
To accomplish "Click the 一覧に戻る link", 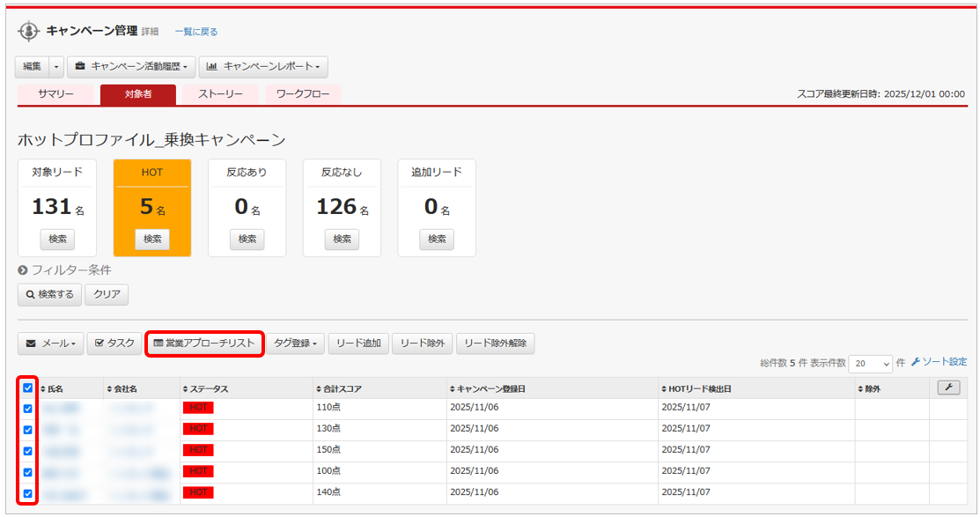I will (195, 32).
